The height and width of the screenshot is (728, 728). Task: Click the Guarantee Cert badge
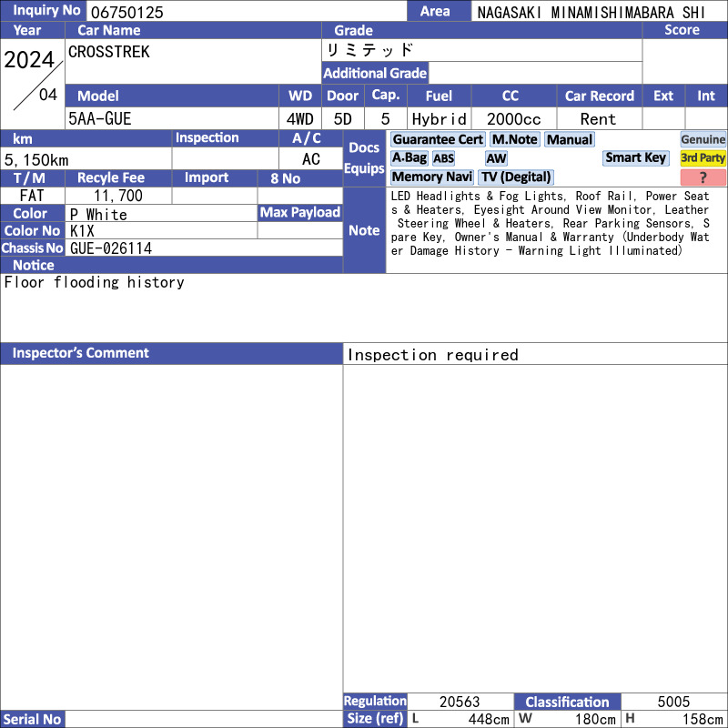[438, 139]
